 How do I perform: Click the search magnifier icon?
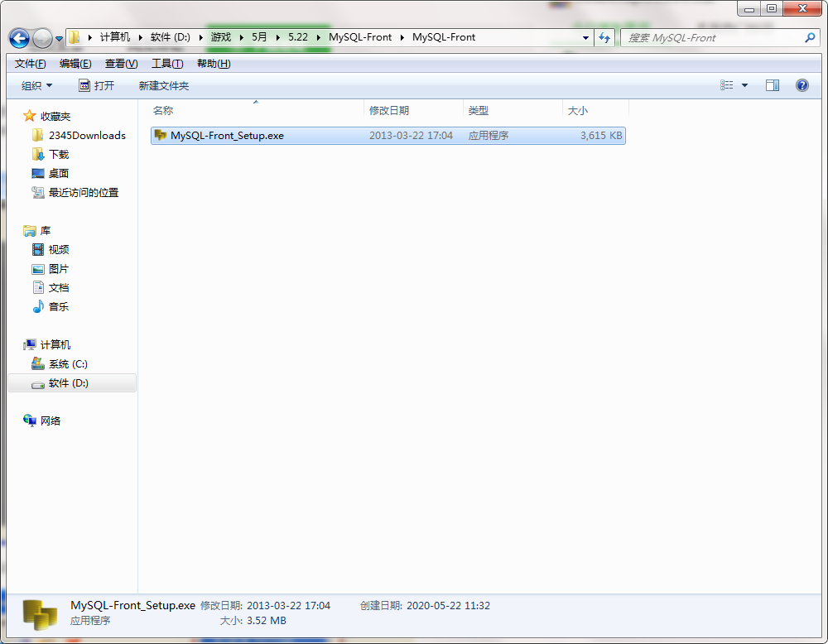coord(810,37)
